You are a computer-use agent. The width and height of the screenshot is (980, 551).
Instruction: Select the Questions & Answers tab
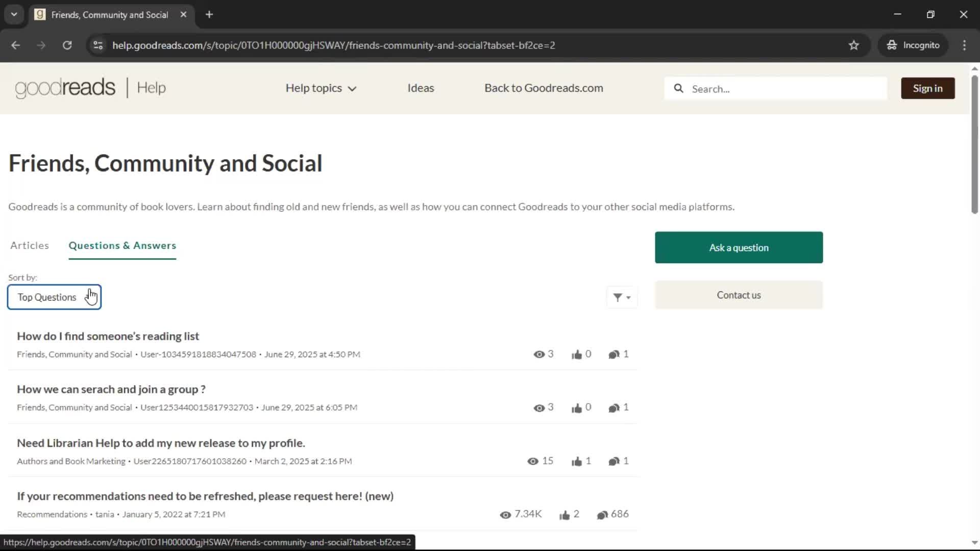(x=122, y=246)
